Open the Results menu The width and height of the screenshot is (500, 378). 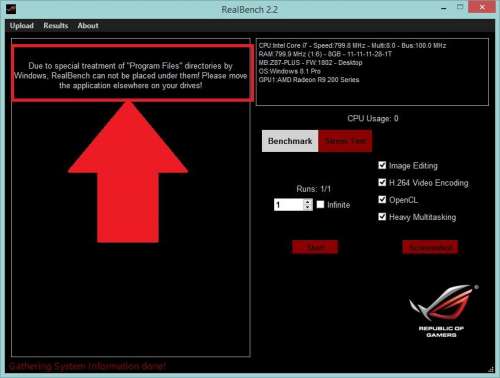(x=56, y=26)
